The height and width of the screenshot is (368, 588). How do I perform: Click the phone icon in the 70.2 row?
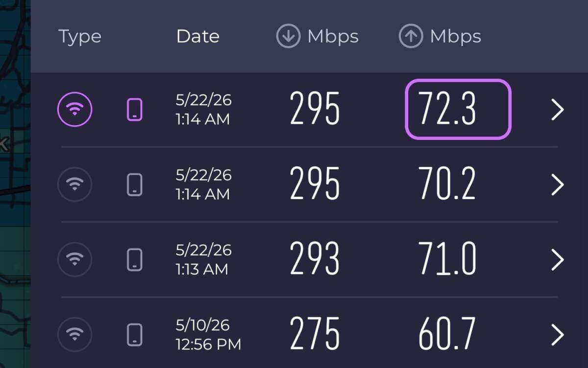pyautogui.click(x=135, y=184)
